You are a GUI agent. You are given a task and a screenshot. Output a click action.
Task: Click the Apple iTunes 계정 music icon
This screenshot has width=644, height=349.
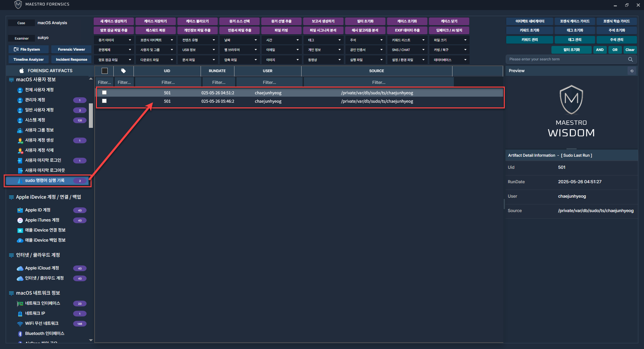tap(20, 220)
